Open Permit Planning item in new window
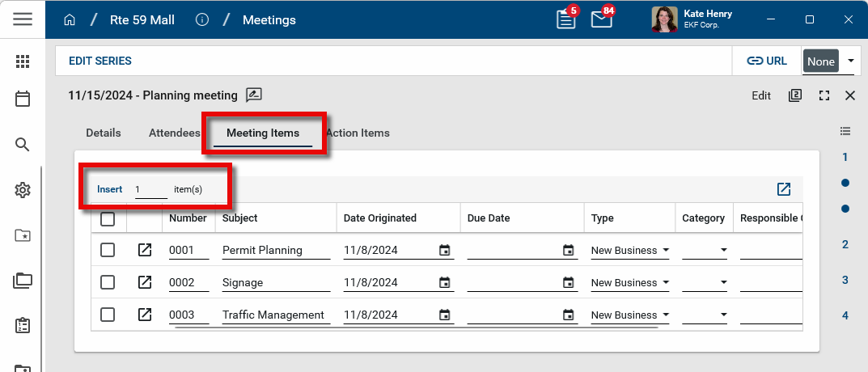The image size is (868, 372). (145, 250)
